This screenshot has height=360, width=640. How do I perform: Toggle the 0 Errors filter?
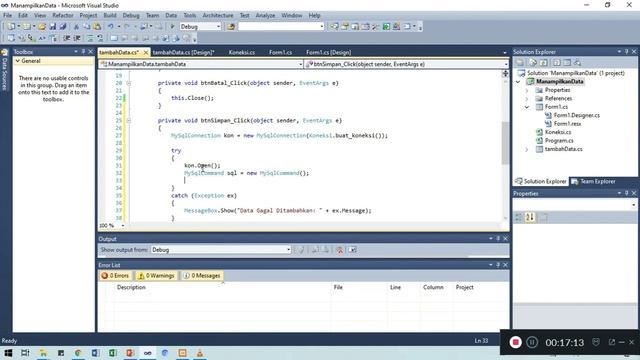[115, 276]
